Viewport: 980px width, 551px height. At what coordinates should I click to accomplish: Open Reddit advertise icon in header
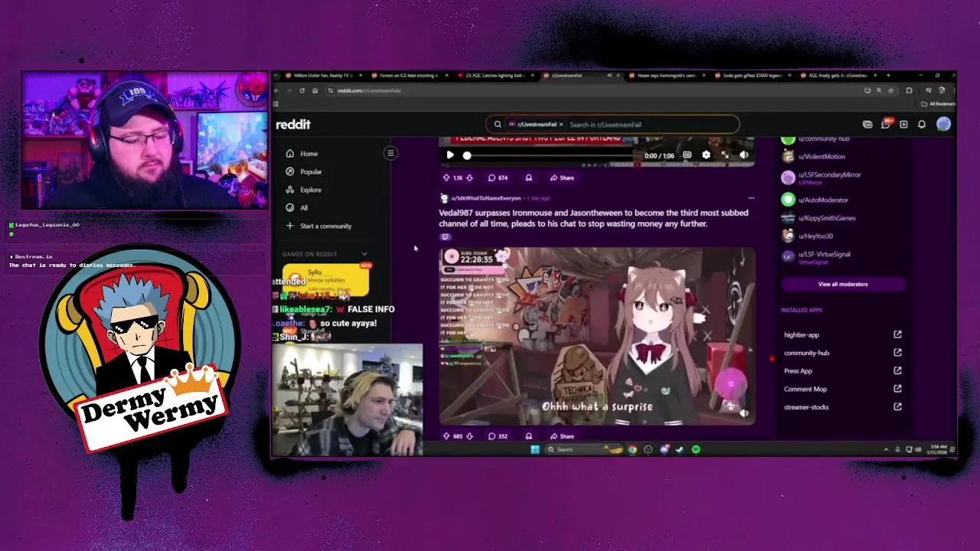click(867, 124)
